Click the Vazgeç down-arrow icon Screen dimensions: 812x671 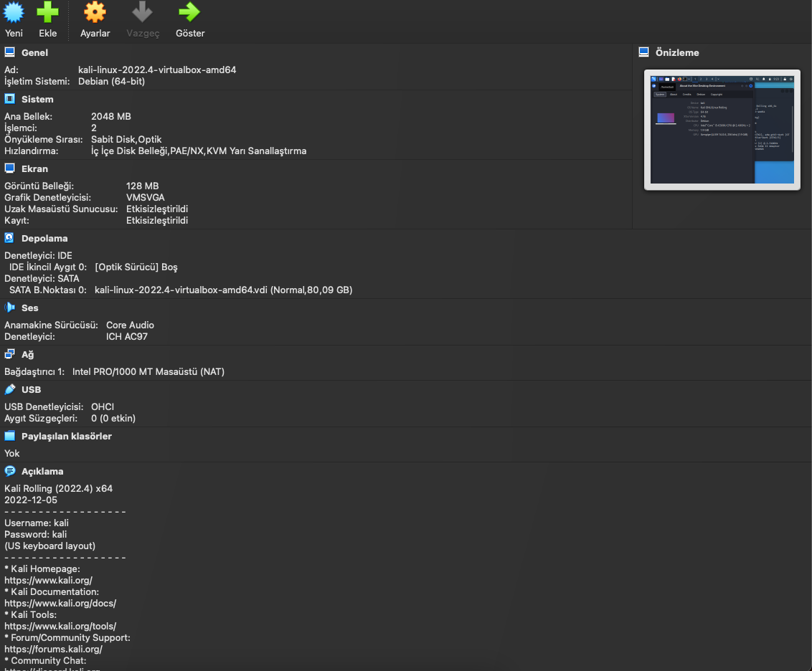[142, 12]
